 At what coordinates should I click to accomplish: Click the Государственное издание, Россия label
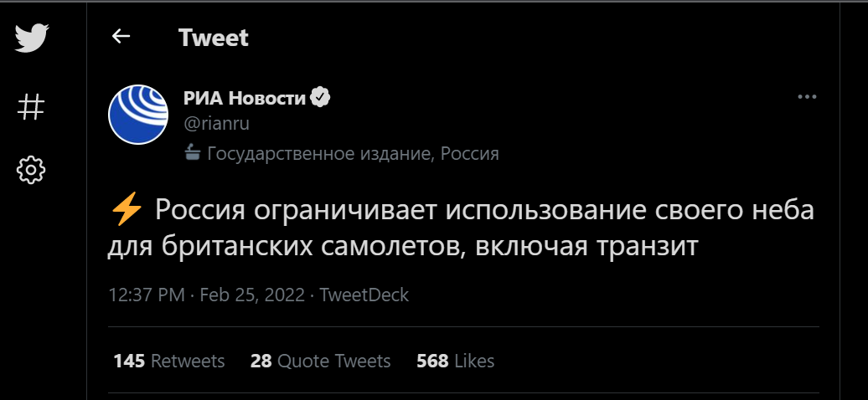[x=353, y=153]
